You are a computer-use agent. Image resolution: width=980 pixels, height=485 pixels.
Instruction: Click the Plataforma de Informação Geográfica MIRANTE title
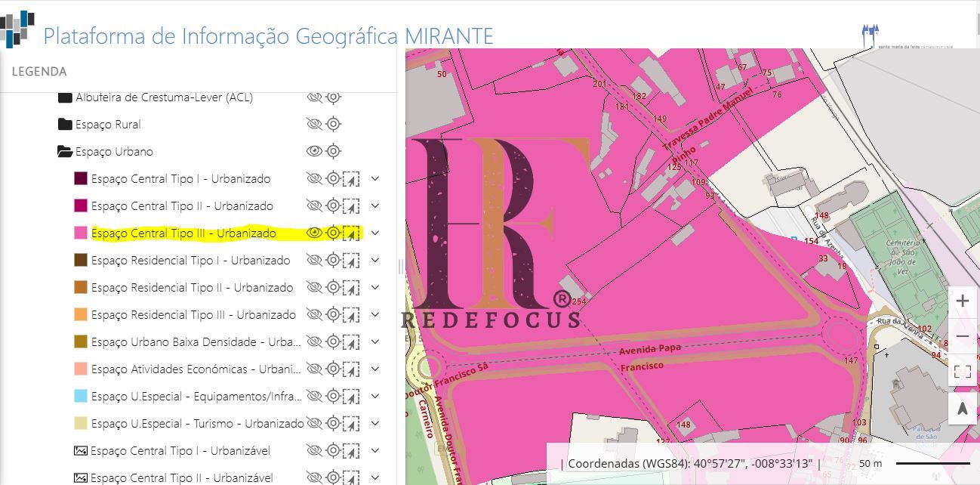tap(268, 36)
